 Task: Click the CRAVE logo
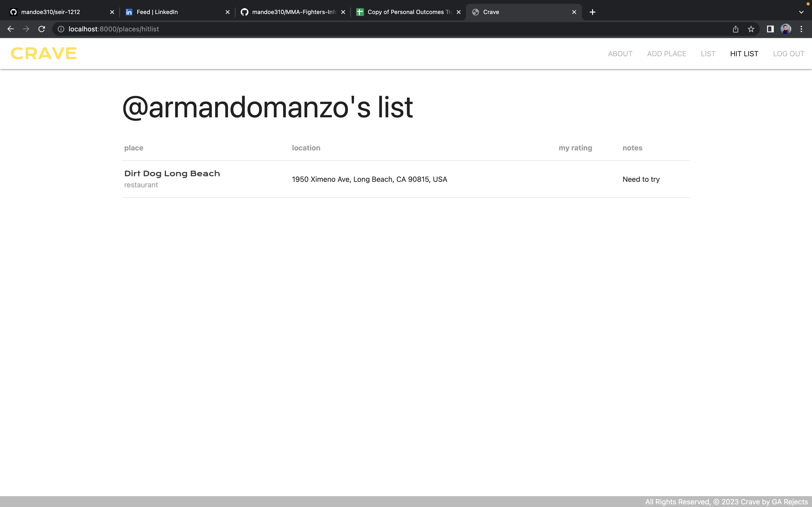pyautogui.click(x=43, y=53)
